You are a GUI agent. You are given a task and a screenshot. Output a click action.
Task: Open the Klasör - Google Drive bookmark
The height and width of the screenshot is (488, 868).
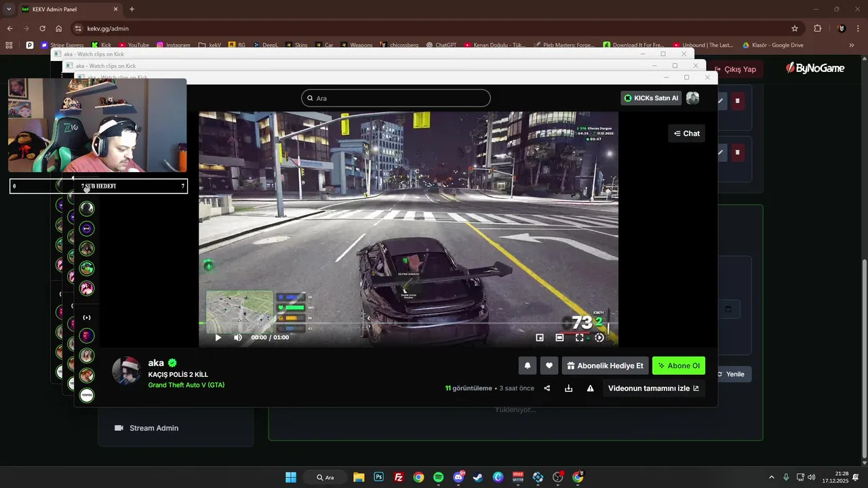click(772, 45)
